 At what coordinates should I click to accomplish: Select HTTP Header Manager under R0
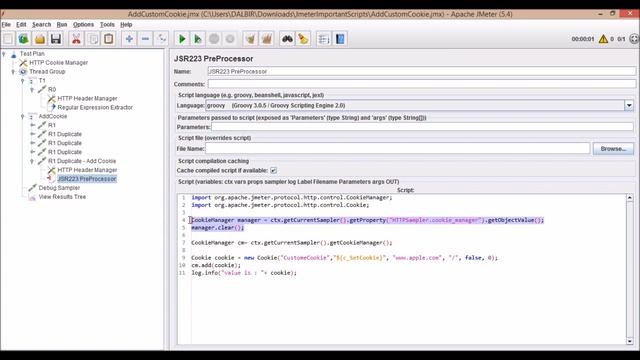(x=87, y=98)
